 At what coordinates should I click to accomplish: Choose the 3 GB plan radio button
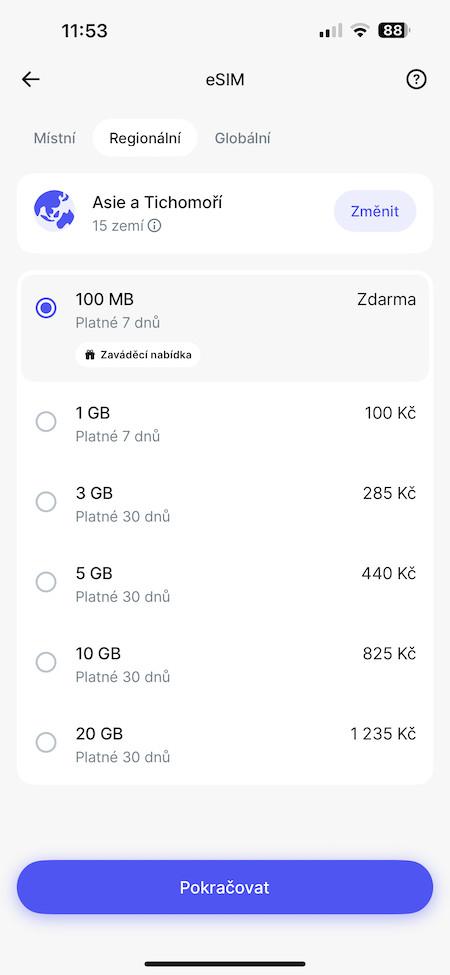46,502
